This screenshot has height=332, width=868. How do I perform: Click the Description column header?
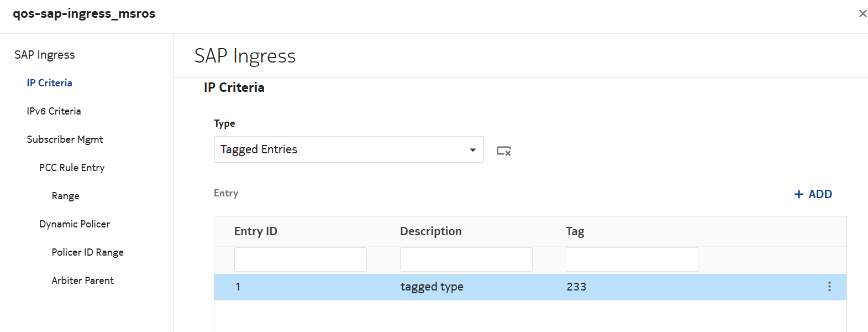[x=430, y=231]
